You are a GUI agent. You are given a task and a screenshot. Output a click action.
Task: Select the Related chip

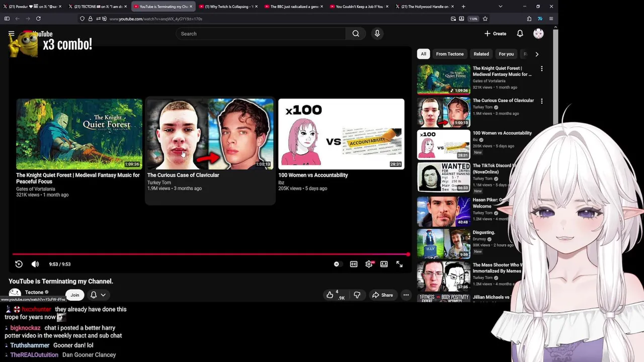[x=481, y=54]
